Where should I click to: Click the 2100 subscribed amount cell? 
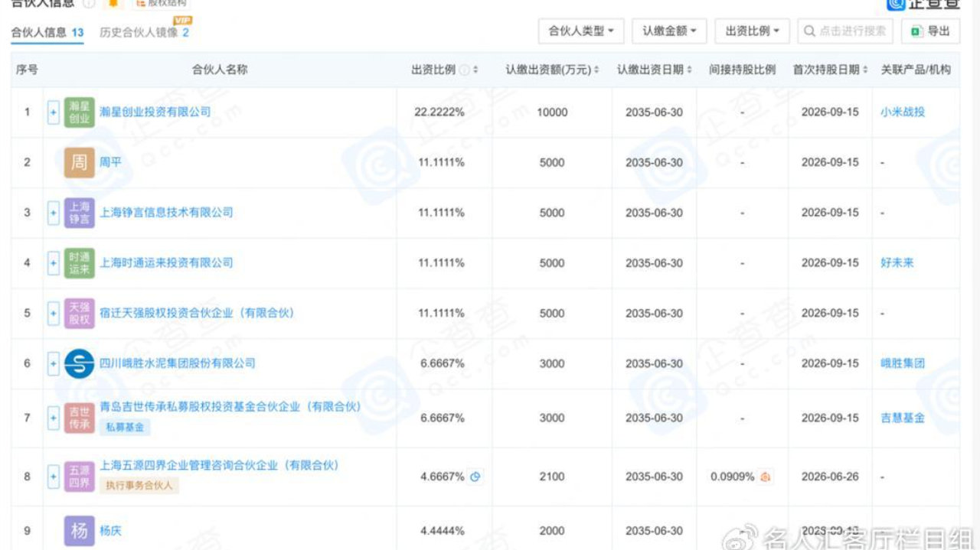pyautogui.click(x=552, y=477)
